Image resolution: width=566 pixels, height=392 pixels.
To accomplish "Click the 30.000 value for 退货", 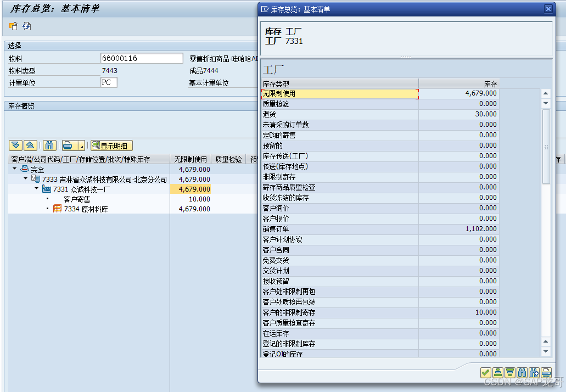I will click(486, 114).
